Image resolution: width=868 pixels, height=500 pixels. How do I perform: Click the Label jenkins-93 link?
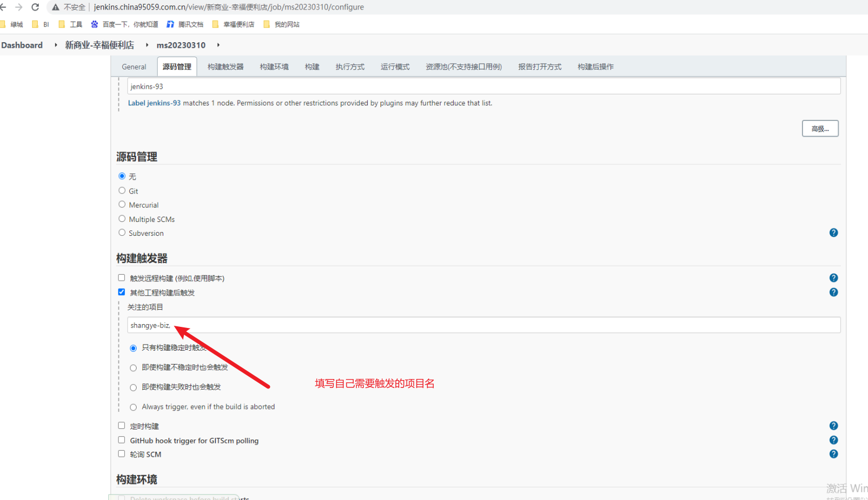(x=154, y=103)
